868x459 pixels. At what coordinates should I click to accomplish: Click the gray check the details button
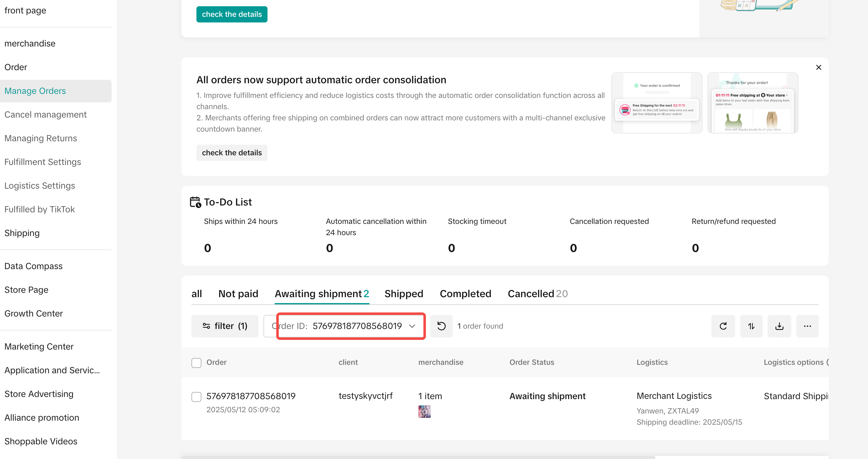[232, 153]
